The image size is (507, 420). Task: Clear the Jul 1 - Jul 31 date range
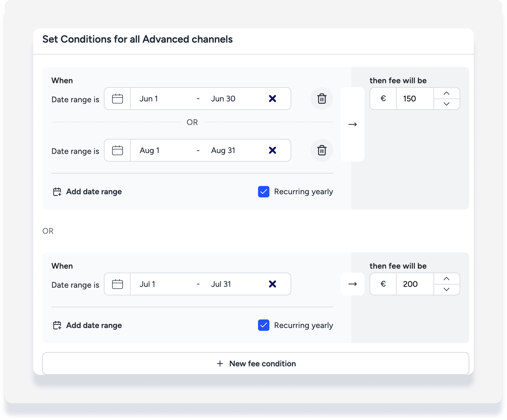tap(272, 284)
